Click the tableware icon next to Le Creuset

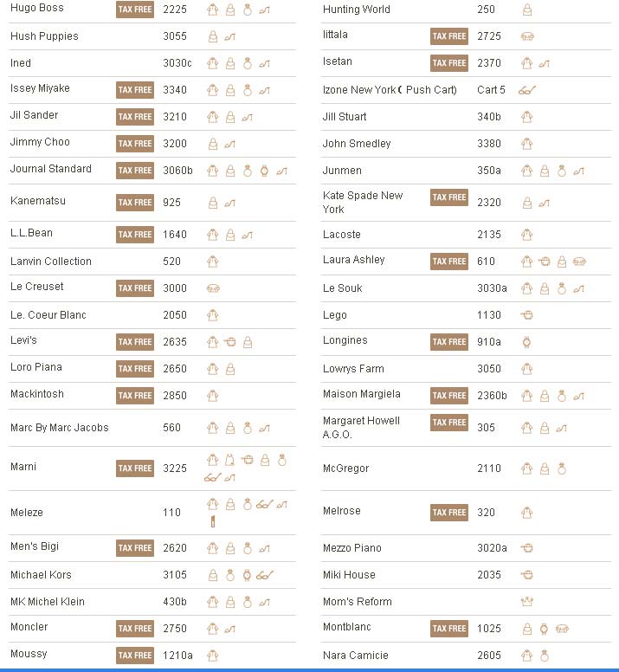tap(213, 288)
